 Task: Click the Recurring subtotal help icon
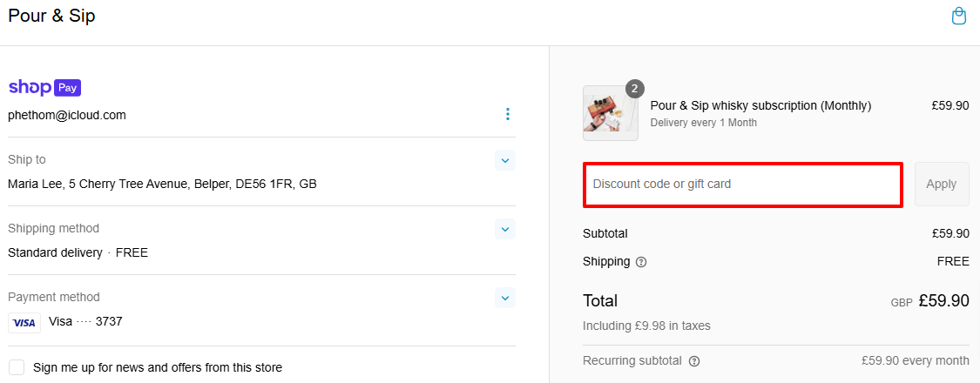pos(694,361)
